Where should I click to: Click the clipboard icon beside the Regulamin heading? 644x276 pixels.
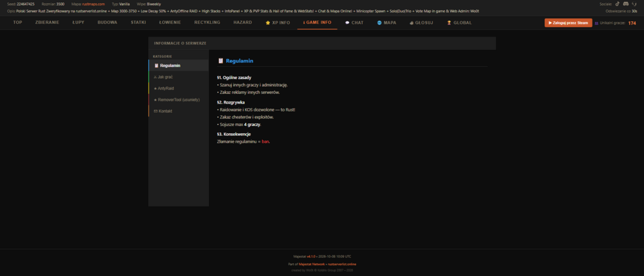(x=220, y=60)
